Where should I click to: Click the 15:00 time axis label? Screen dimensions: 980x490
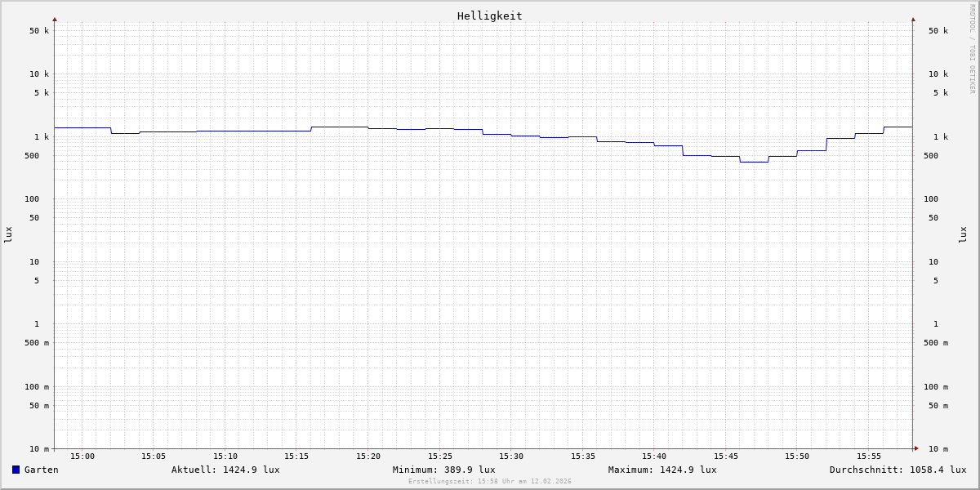82,457
